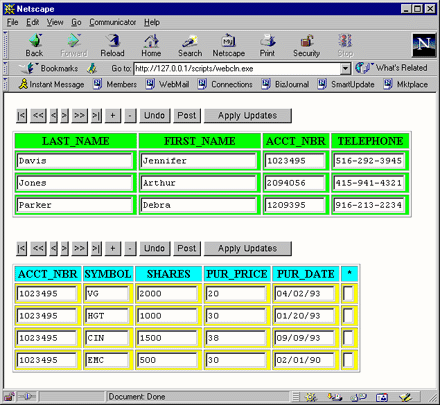Click the EMC symbol field

tap(108, 360)
